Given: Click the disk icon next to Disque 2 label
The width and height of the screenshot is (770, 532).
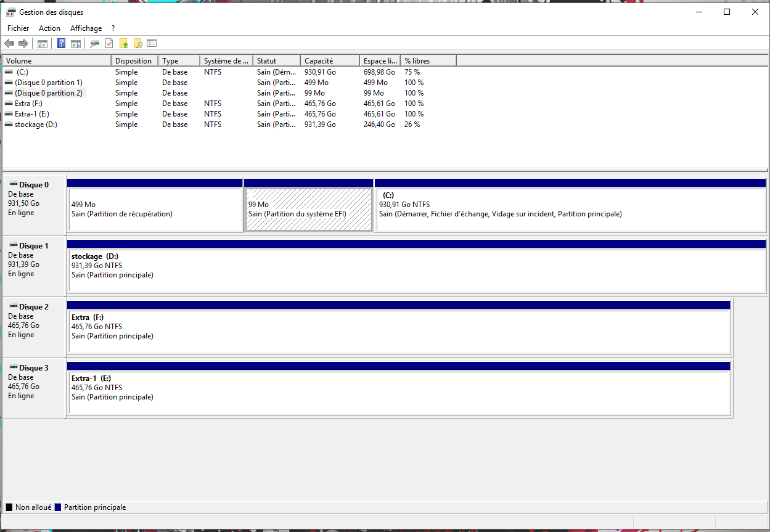Looking at the screenshot, I should coord(13,306).
